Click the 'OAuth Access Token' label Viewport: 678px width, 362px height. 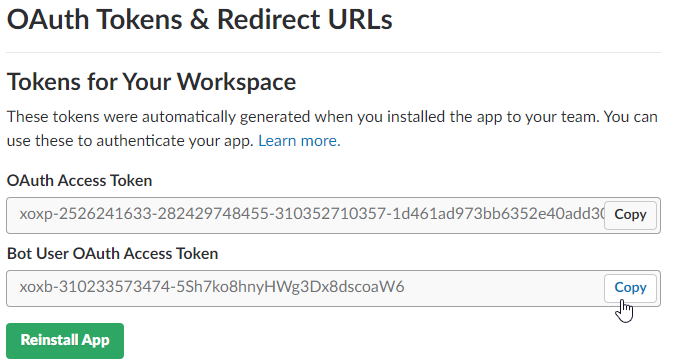tap(80, 180)
